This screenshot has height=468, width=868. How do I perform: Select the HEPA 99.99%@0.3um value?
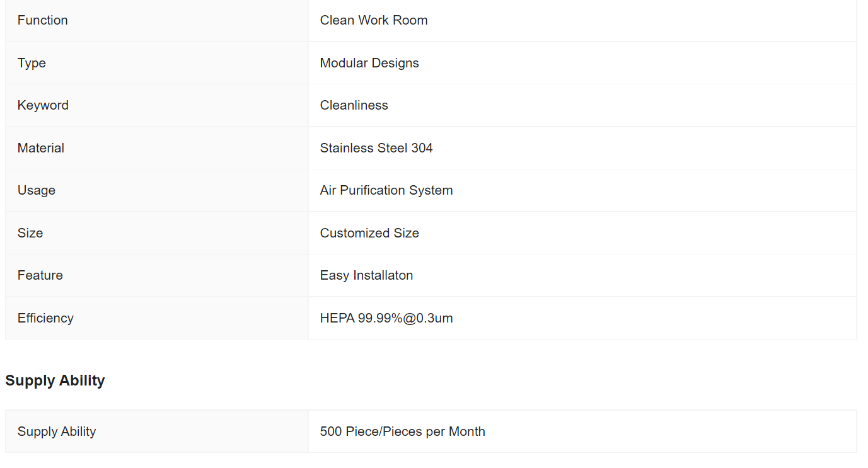pyautogui.click(x=386, y=318)
